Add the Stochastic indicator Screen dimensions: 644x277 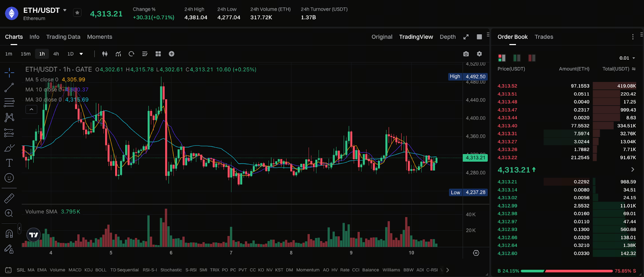(x=171, y=270)
